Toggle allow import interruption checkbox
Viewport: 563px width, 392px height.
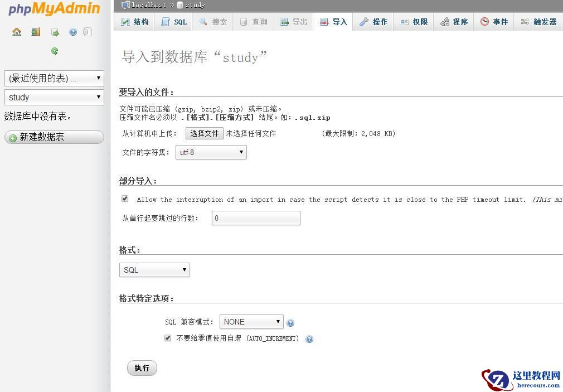click(x=125, y=199)
